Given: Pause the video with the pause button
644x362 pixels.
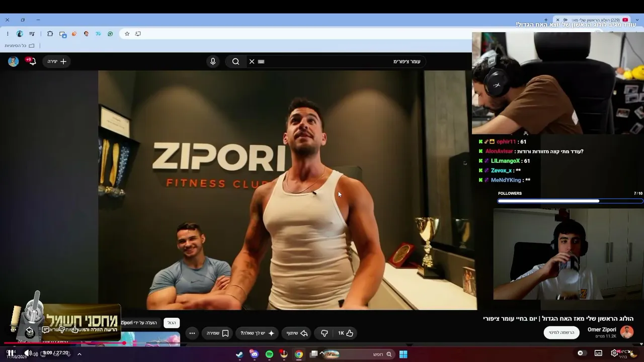Looking at the screenshot, I should point(10,353).
